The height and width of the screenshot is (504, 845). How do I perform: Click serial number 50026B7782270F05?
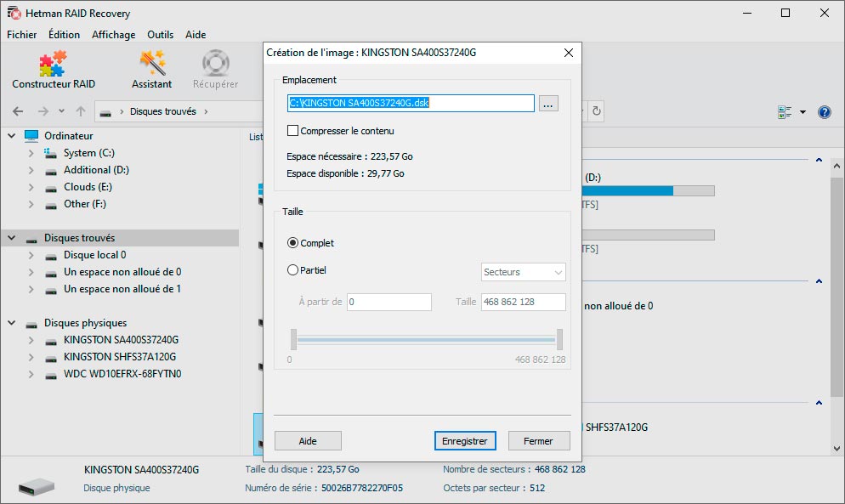click(x=362, y=488)
